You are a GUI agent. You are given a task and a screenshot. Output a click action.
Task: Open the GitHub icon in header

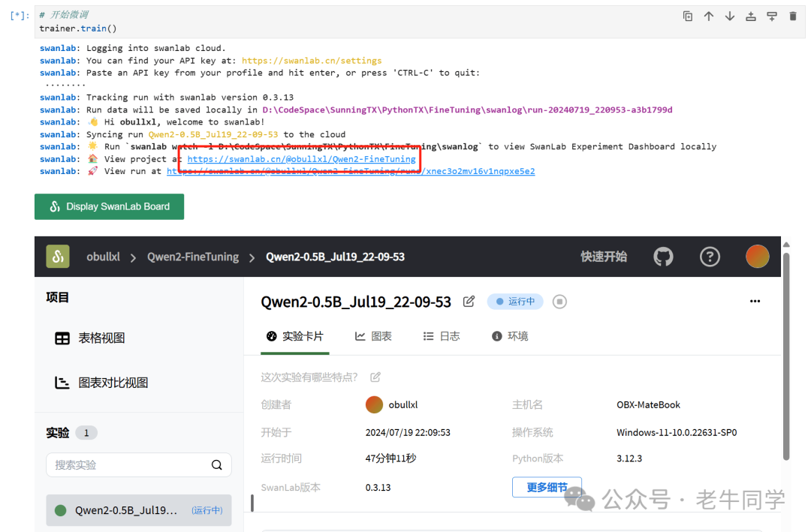[x=663, y=257]
